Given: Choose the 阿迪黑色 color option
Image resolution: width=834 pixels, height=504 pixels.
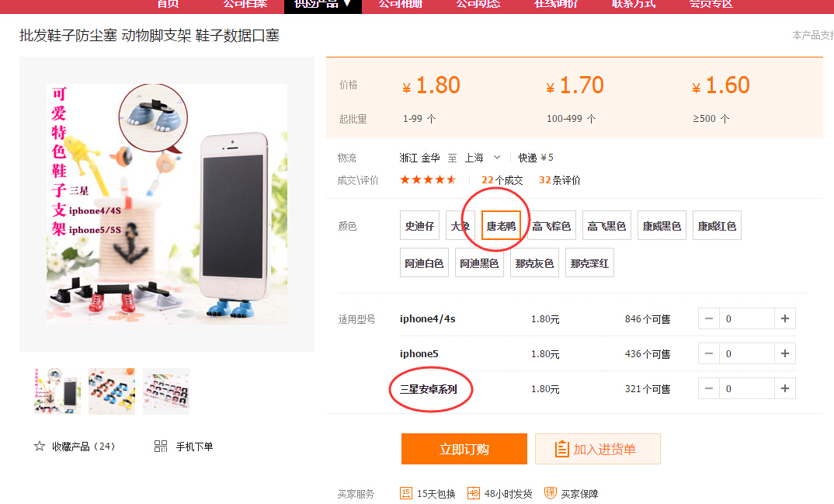Looking at the screenshot, I should coord(479,263).
